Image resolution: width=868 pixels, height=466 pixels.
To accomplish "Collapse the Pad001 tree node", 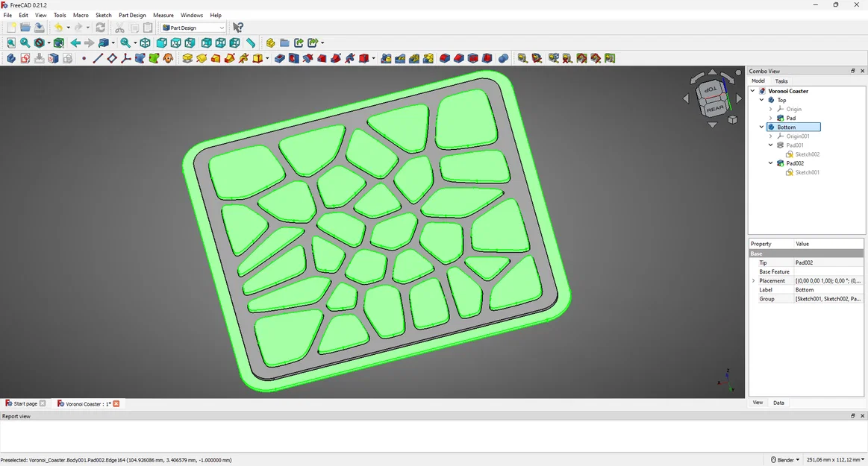I will pos(770,145).
